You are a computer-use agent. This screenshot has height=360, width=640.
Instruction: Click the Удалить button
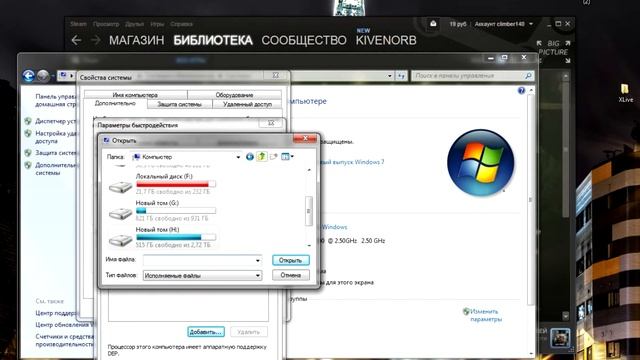pos(249,332)
